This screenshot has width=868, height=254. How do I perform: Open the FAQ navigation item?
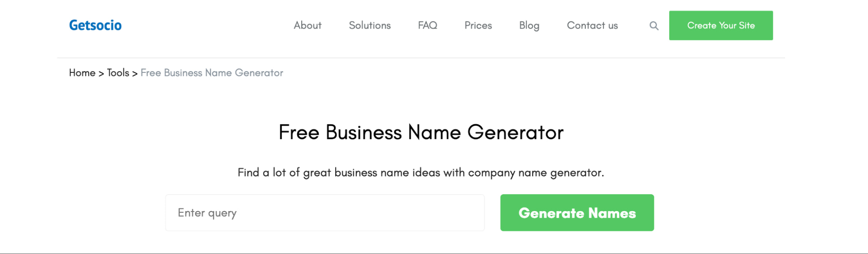click(x=427, y=26)
